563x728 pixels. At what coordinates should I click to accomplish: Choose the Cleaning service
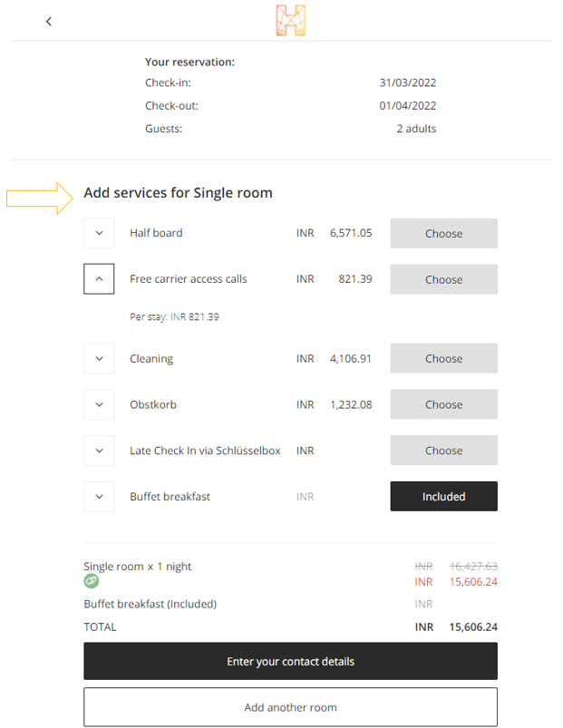pyautogui.click(x=443, y=358)
